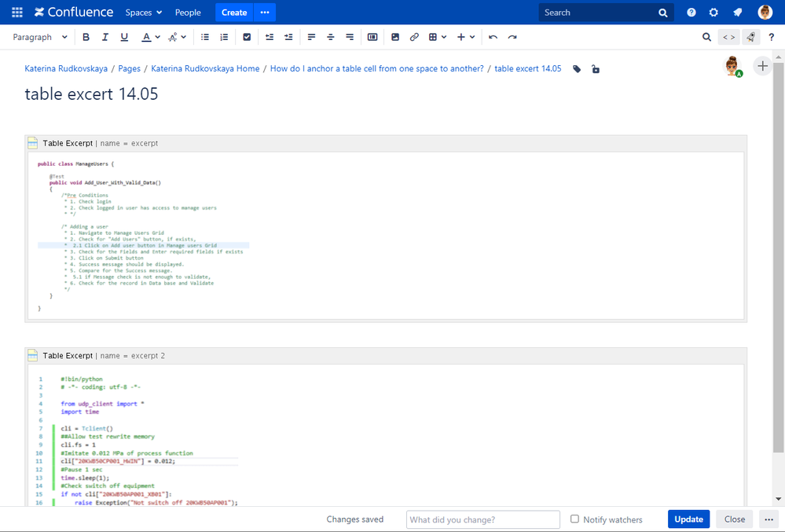This screenshot has width=785, height=532.
Task: Click the bullet list icon
Action: pyautogui.click(x=205, y=37)
